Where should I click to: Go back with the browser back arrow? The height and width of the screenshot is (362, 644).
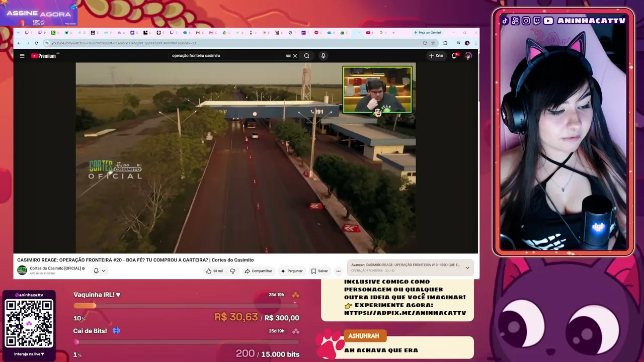19,43
